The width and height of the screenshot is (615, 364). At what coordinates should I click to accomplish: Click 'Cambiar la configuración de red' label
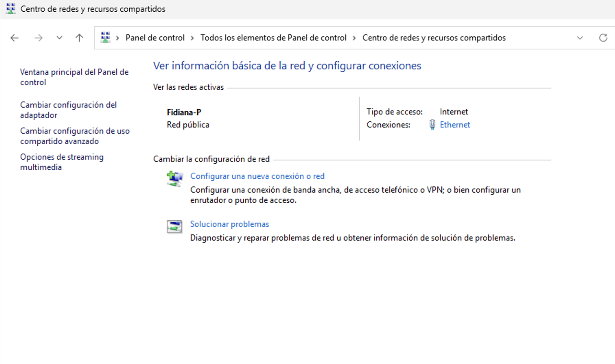(x=211, y=159)
